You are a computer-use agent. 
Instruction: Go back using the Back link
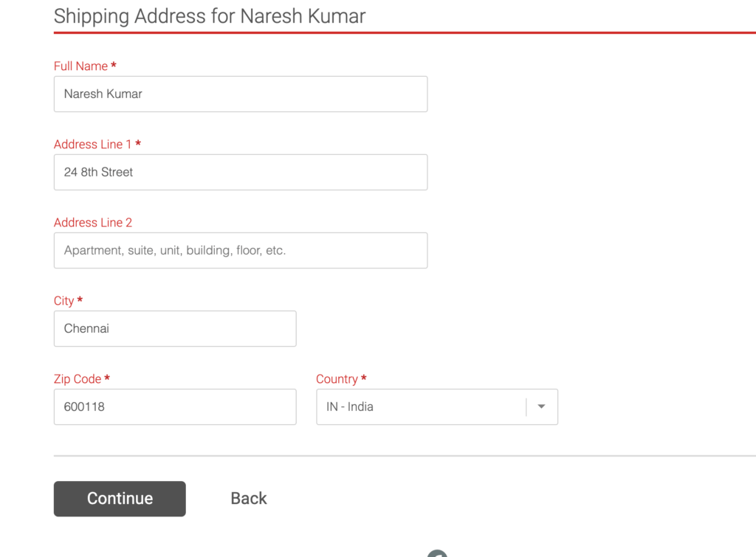click(249, 498)
